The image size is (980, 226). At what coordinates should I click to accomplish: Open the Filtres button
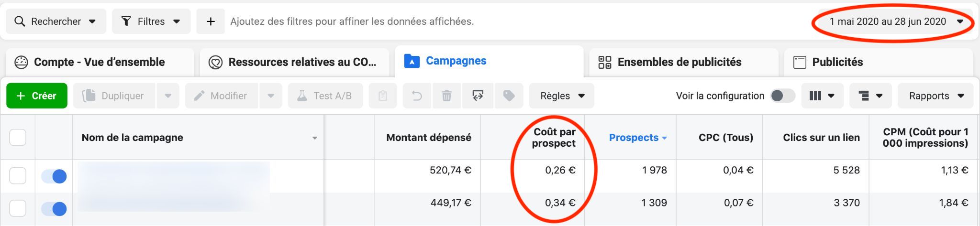(x=151, y=22)
